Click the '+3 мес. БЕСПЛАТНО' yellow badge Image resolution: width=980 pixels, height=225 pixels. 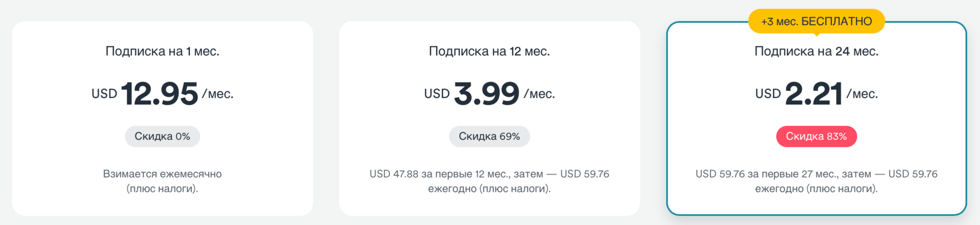coord(816,21)
